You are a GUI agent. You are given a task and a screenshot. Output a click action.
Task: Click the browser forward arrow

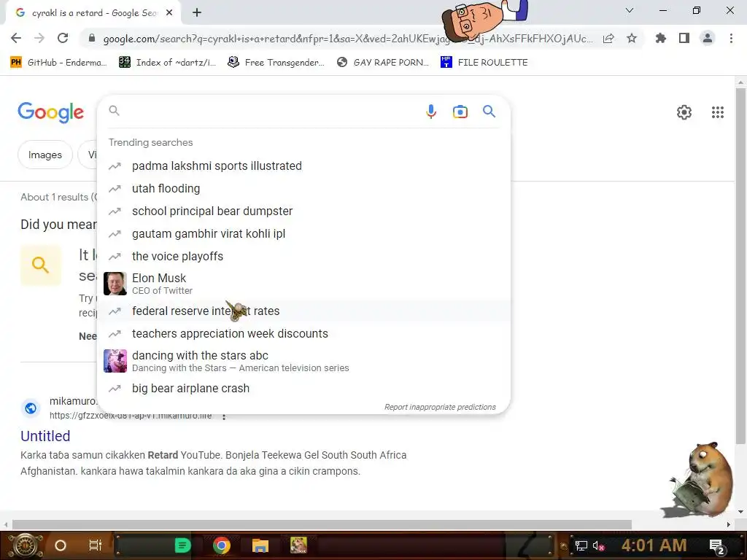pos(39,38)
